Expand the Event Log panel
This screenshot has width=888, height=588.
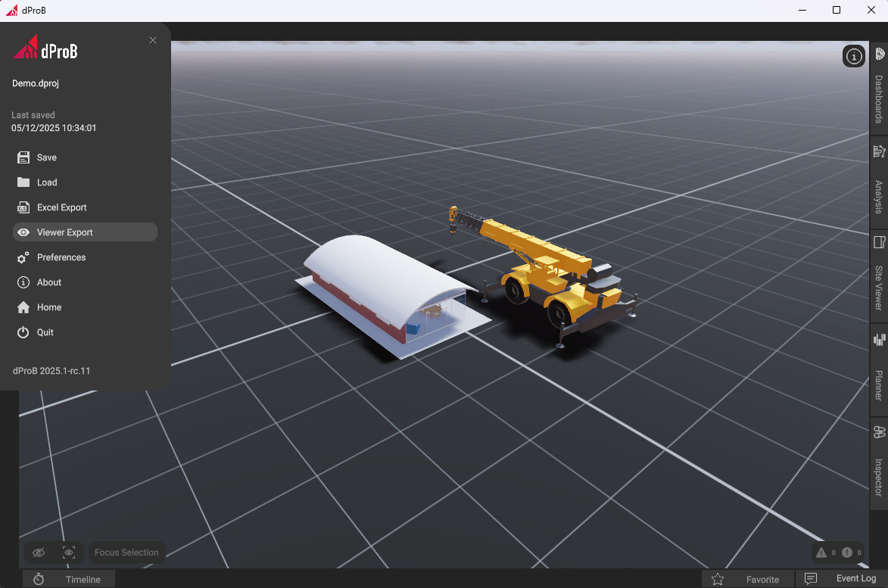pos(841,579)
